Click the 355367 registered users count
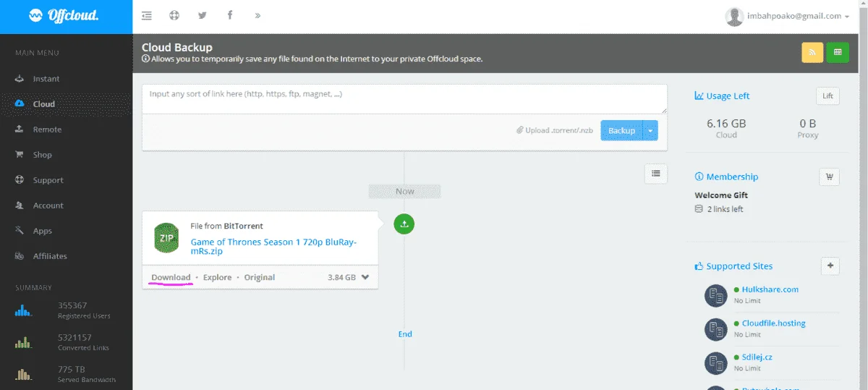 [72, 305]
